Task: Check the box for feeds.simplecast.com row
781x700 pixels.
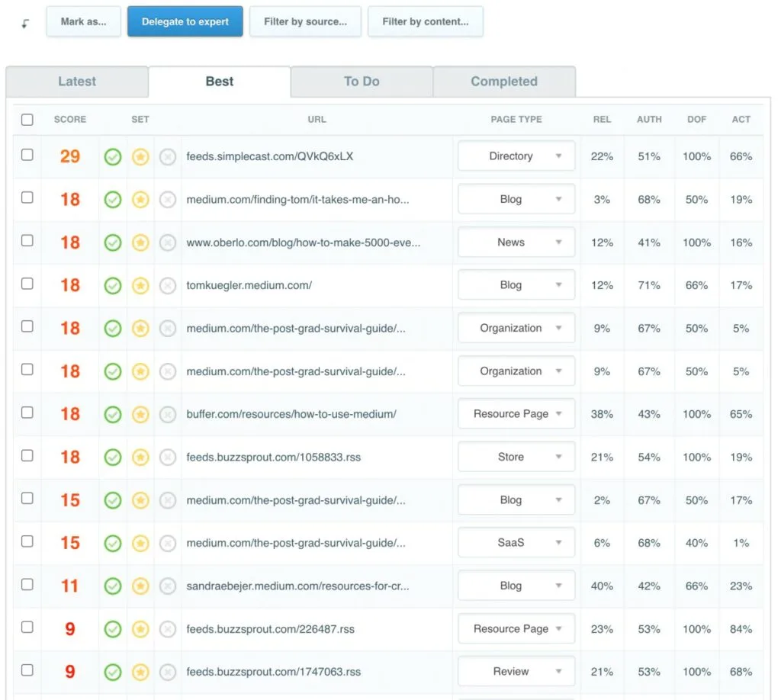Action: [x=27, y=155]
